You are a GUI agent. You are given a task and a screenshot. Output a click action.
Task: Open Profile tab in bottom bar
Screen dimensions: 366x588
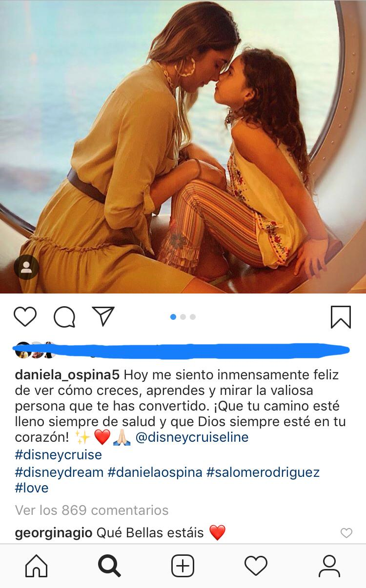tap(329, 566)
